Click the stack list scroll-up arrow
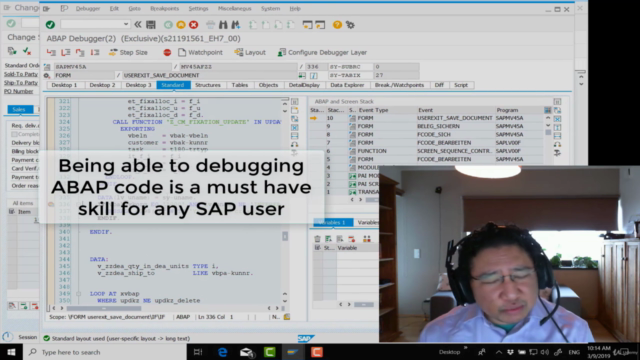This screenshot has width=640, height=360. tap(548, 118)
